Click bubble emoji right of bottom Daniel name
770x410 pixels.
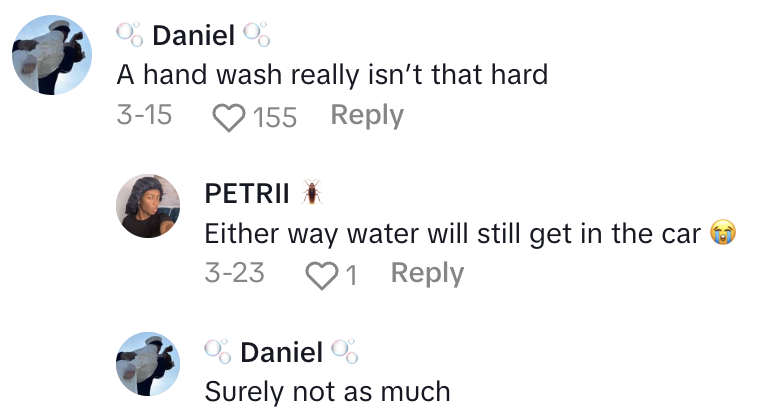point(345,351)
